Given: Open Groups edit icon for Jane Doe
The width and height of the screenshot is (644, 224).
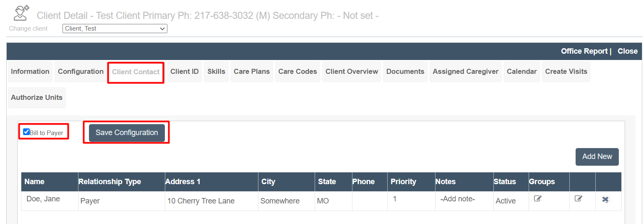Looking at the screenshot, I should (538, 199).
